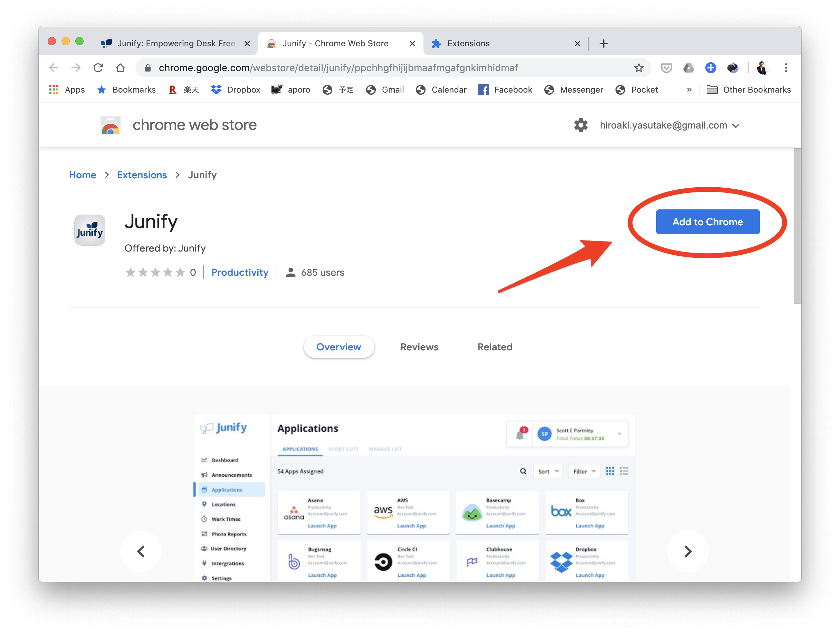Viewport: 840px width, 633px height.
Task: Switch to the Reviews tab
Action: (419, 347)
